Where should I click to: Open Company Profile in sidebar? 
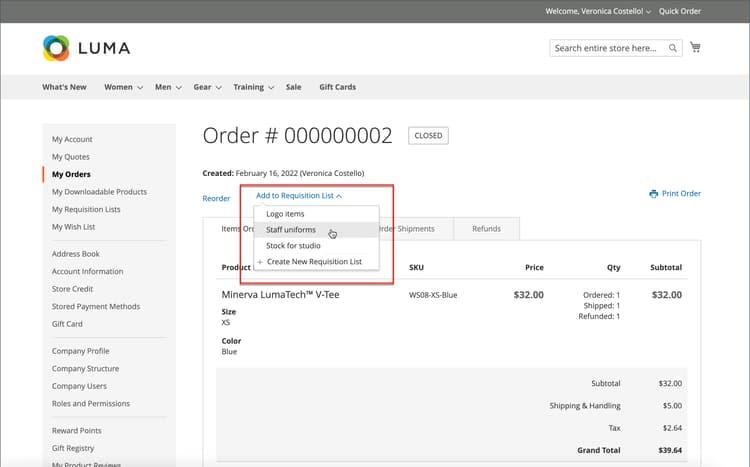(81, 351)
